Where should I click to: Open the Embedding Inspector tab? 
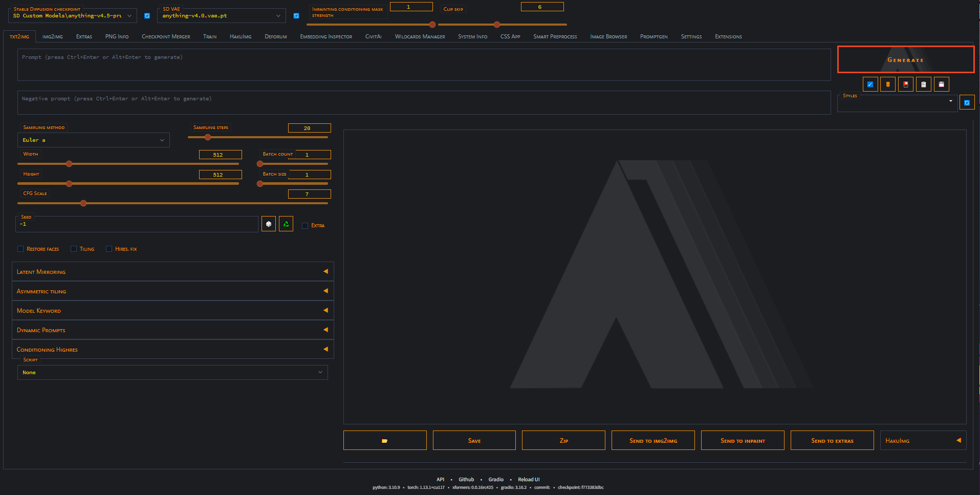pyautogui.click(x=326, y=37)
